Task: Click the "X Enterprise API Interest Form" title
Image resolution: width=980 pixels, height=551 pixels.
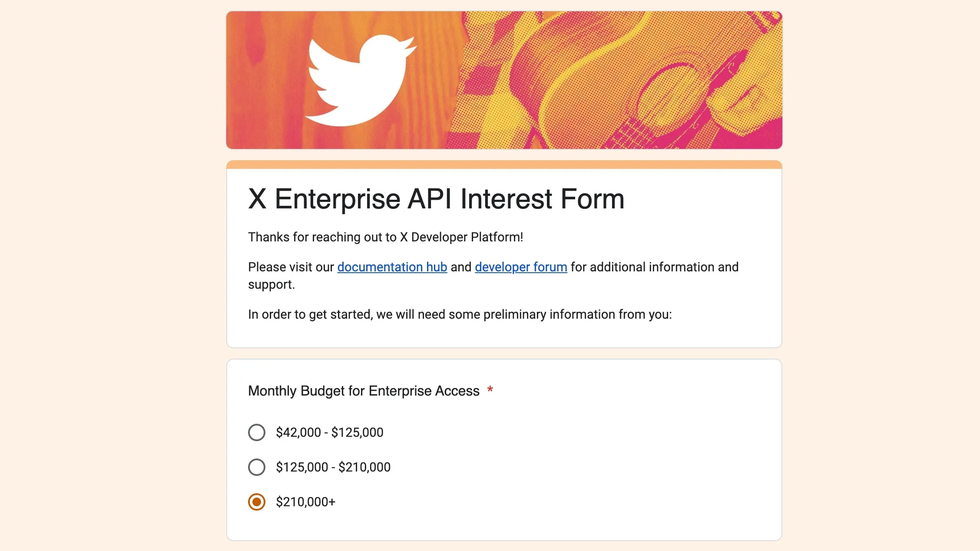Action: (436, 199)
